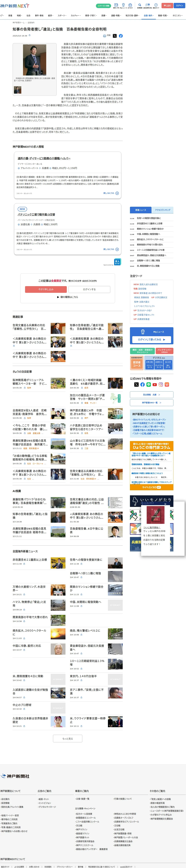Expand 鍵の種類はこちら disclosure
Image resolution: width=186 pixels, height=868 pixels.
point(68,297)
